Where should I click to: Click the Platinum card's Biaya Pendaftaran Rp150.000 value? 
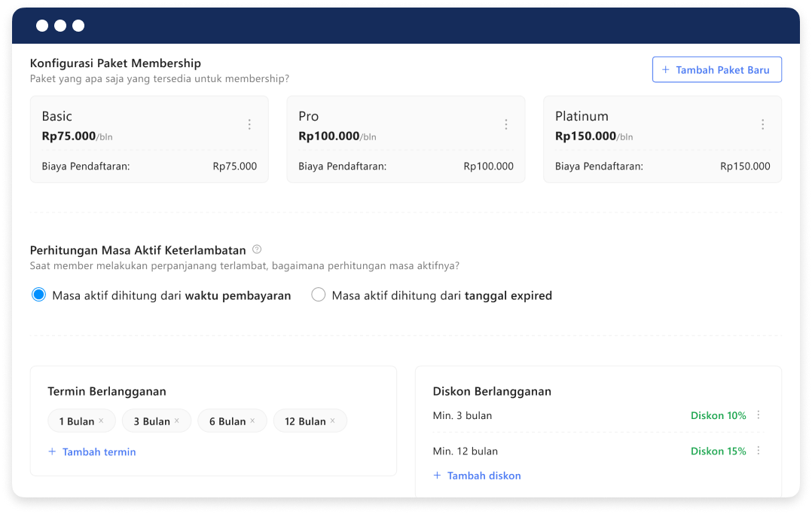[x=745, y=167]
